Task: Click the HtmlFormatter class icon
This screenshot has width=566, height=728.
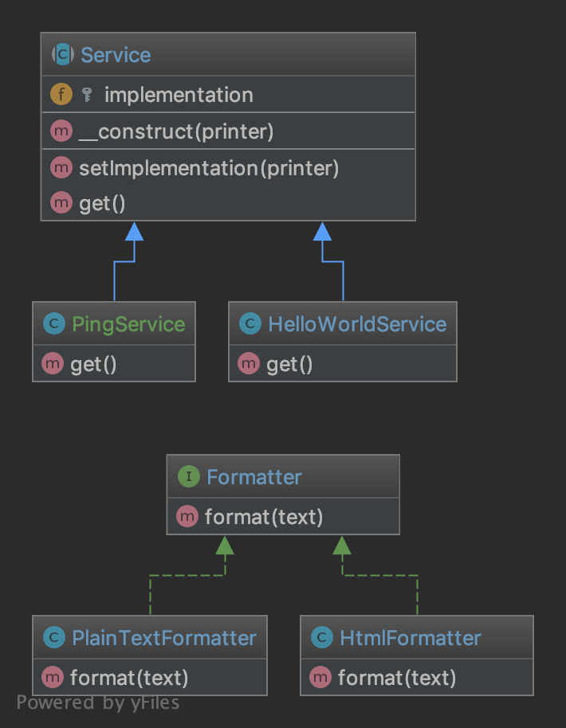Action: [x=321, y=638]
